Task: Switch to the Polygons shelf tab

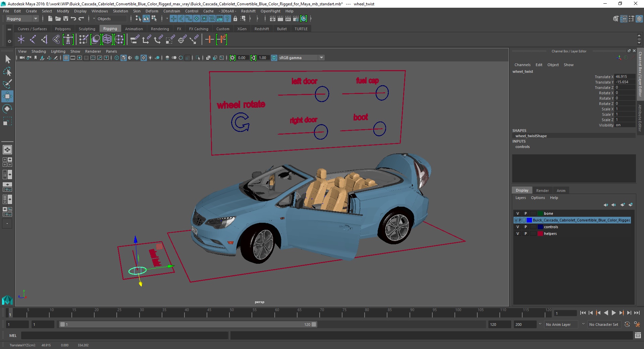Action: [63, 29]
